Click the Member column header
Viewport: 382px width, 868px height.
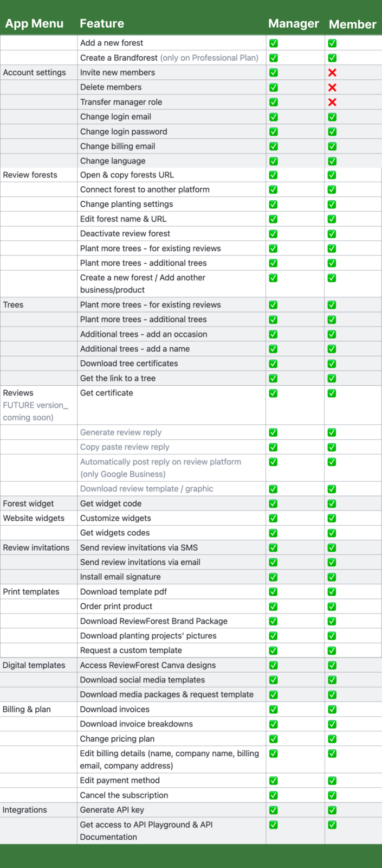pos(352,24)
